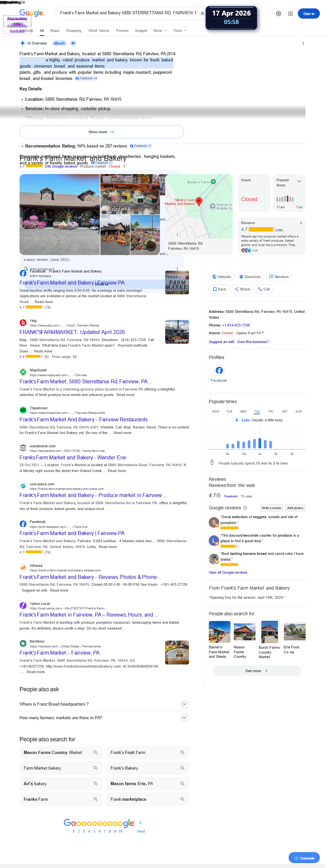
Task: Call phone number +1 814-833-7230
Action: [x=236, y=325]
